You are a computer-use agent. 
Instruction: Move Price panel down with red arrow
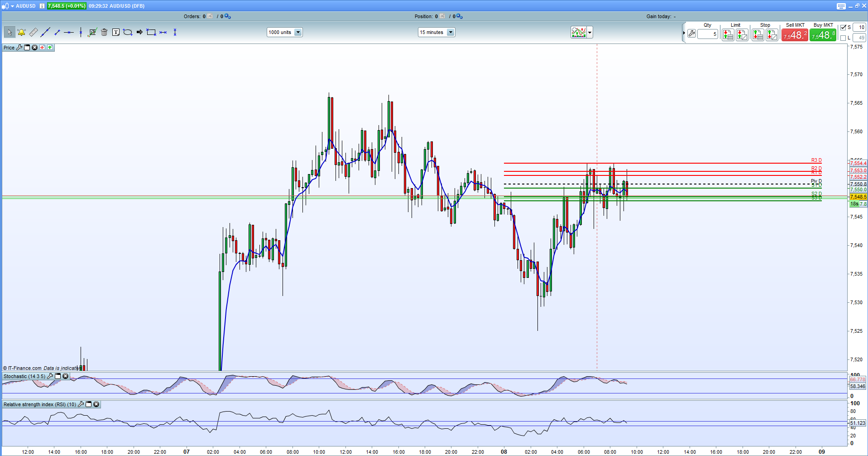[x=42, y=48]
